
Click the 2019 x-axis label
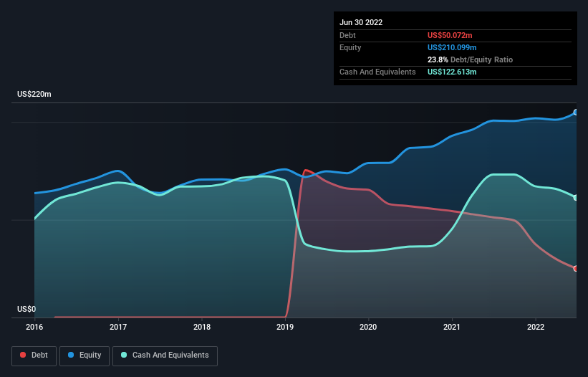[285, 327]
